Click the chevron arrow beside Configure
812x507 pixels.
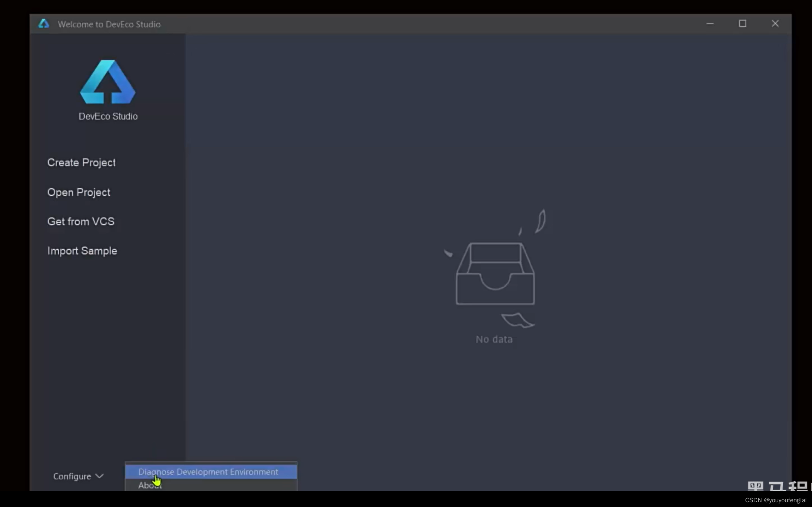tap(100, 476)
